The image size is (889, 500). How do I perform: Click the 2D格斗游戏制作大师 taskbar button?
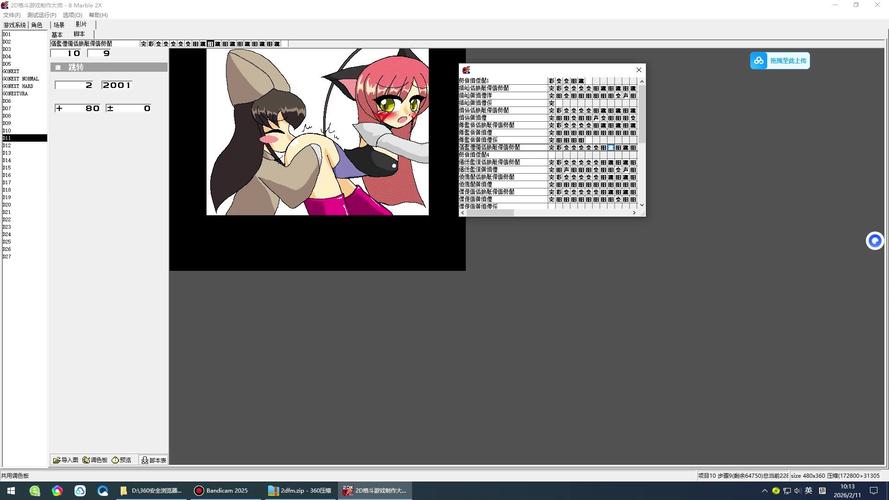coord(375,490)
